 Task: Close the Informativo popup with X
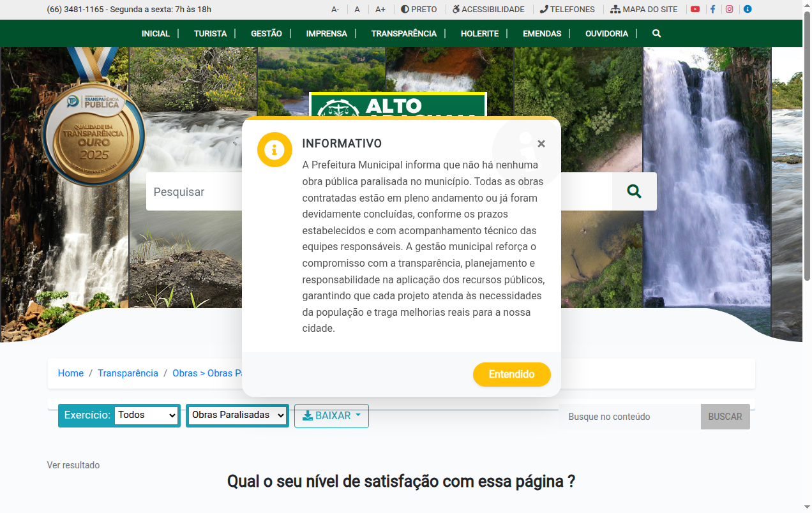coord(541,144)
